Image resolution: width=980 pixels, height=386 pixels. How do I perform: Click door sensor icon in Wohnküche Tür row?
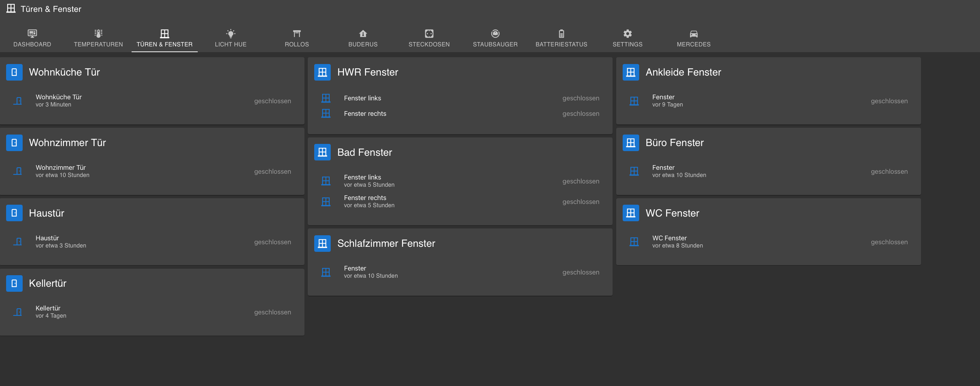[x=18, y=101]
